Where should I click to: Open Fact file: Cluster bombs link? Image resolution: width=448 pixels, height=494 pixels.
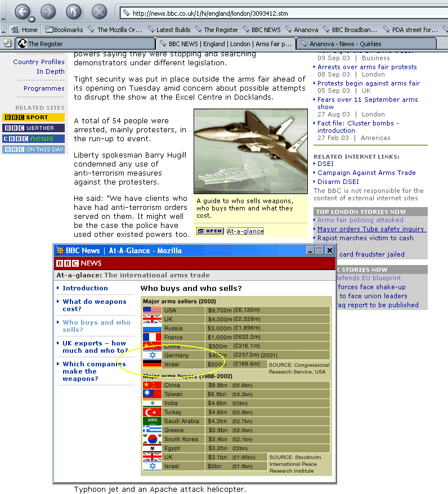point(358,127)
